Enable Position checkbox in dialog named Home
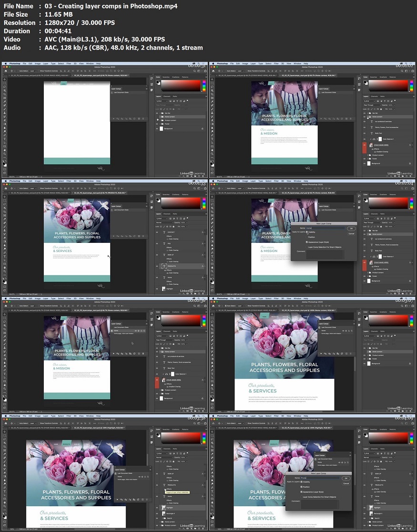This screenshot has height=532, width=417. click(x=307, y=237)
